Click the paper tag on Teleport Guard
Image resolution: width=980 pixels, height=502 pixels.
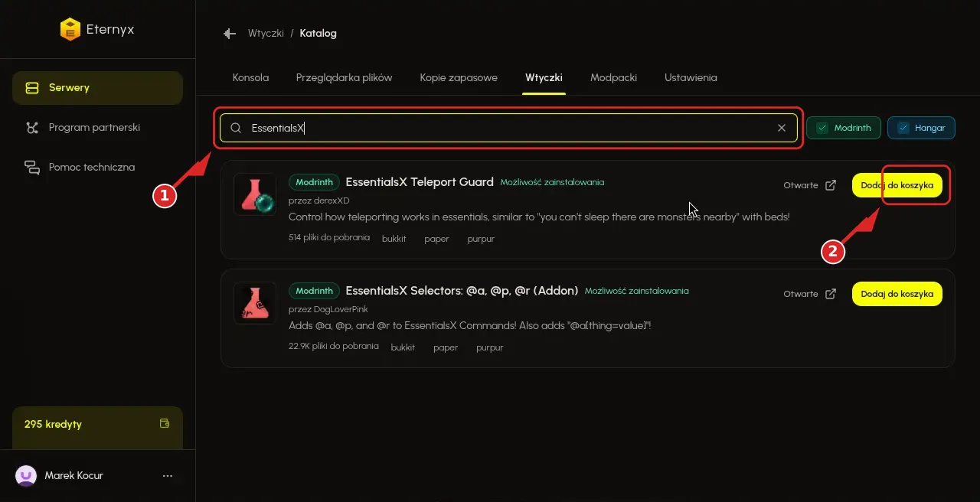point(436,239)
